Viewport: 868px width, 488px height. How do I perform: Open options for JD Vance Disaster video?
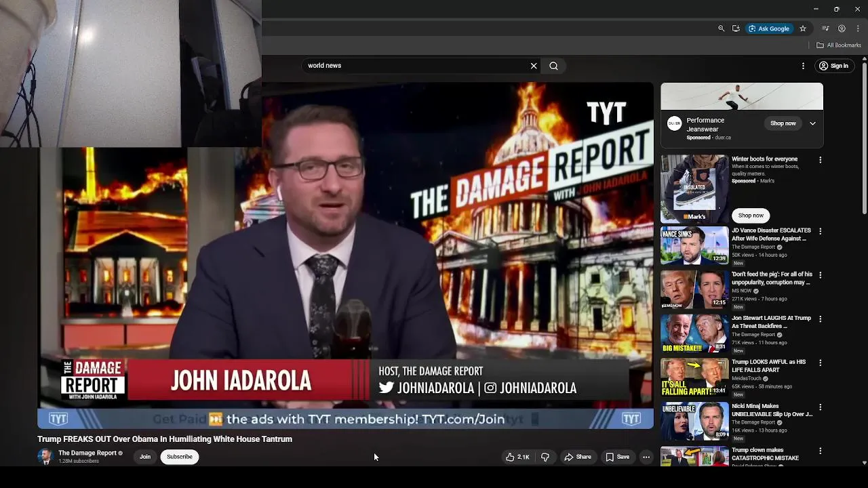(820, 231)
